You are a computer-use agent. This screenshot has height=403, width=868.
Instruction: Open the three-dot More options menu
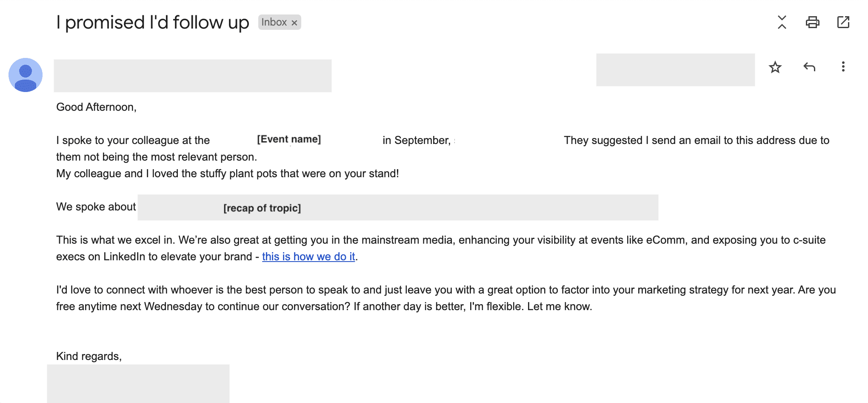click(843, 67)
